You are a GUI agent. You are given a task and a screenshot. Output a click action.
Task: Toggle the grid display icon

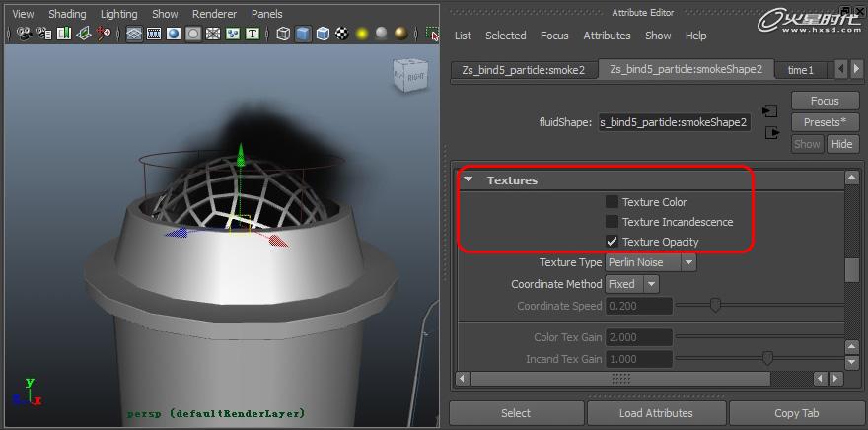pos(134,34)
